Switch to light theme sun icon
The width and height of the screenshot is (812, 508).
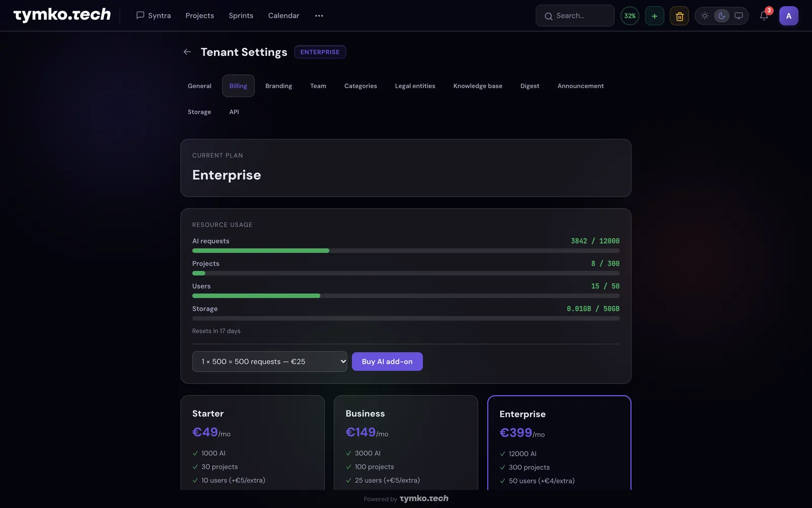705,16
